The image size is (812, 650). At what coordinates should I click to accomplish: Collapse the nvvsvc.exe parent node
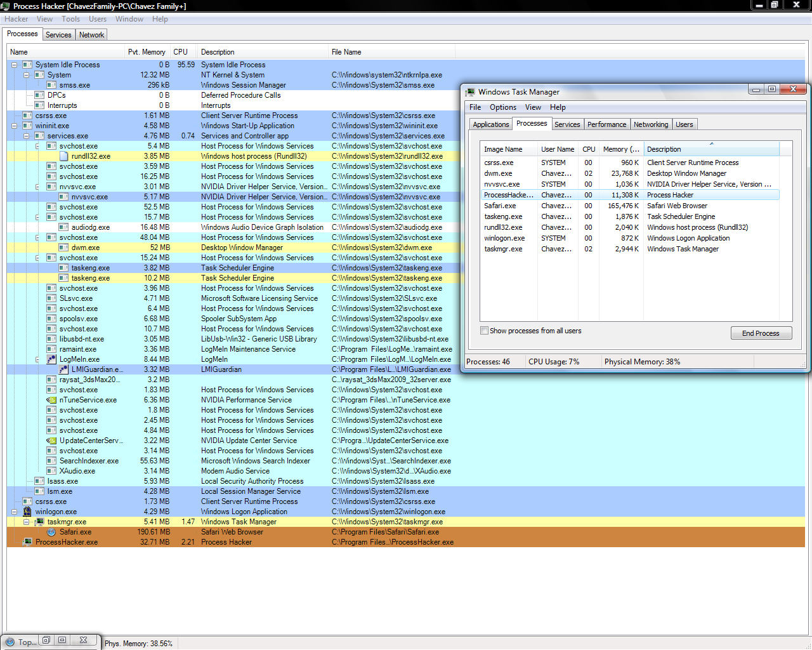tap(39, 187)
